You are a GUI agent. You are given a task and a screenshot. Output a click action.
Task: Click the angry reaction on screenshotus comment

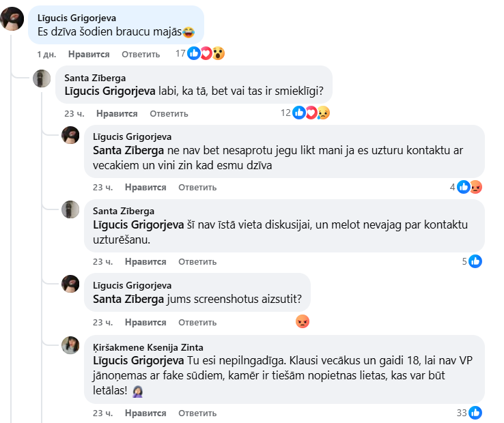tap(303, 322)
